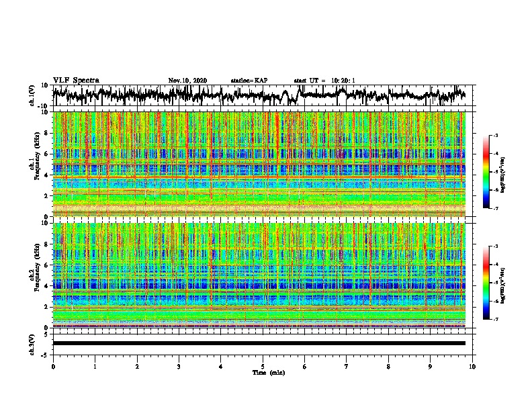Click the "station=KAP" header label
Screen dimensions: 532x411
249,81
